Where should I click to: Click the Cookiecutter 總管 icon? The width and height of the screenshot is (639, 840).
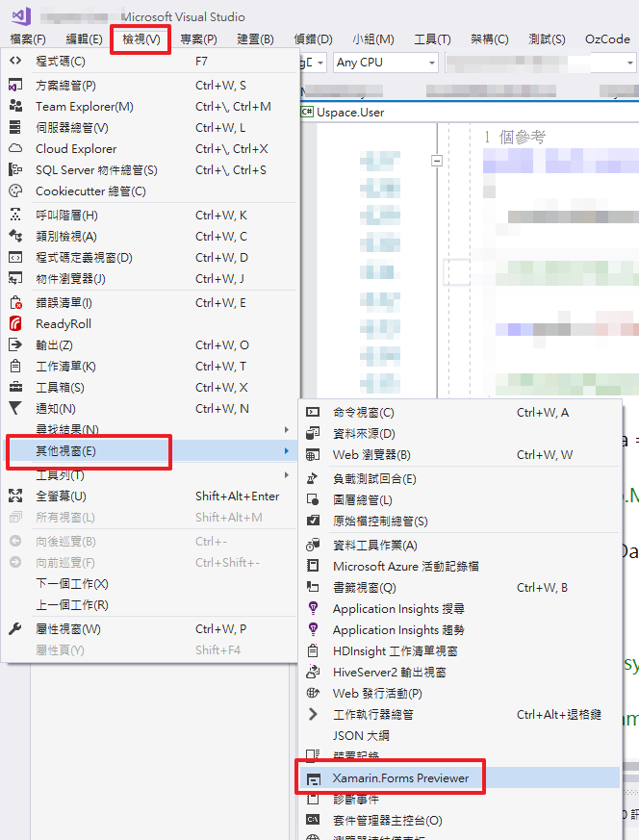tap(15, 191)
